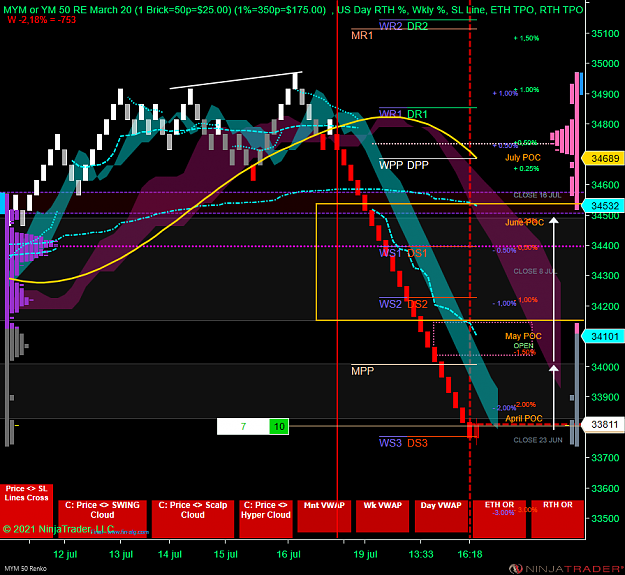Click the 16:18 time axis label

point(470,554)
